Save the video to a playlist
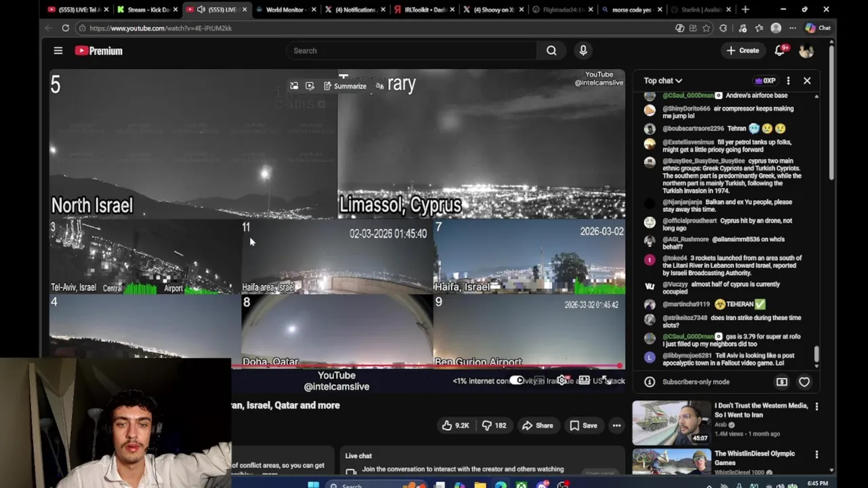 [583, 426]
